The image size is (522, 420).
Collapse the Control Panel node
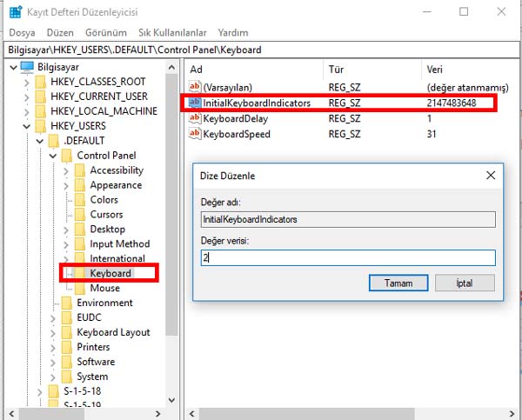point(53,156)
